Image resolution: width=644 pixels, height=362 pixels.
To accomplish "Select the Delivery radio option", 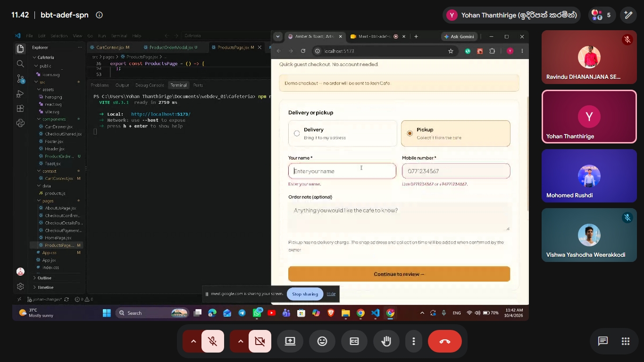I will pyautogui.click(x=297, y=134).
